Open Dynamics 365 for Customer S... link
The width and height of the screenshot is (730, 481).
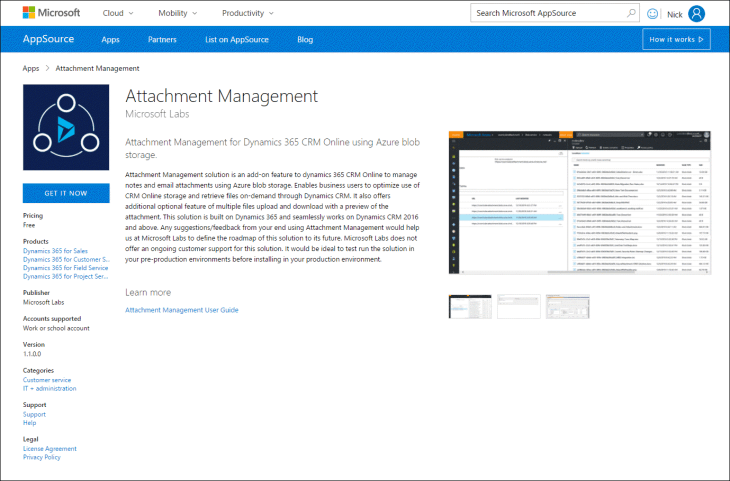point(66,259)
